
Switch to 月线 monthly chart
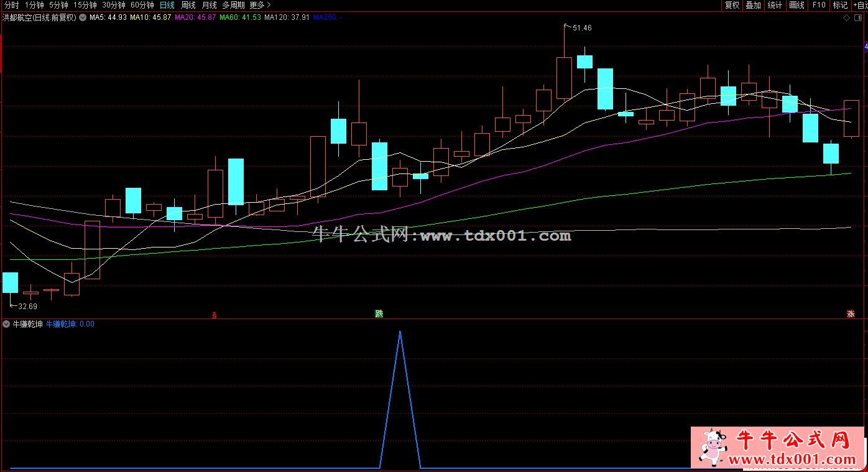click(210, 5)
